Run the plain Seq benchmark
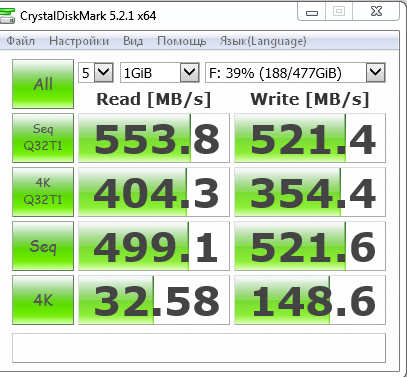Screen dimensions: 407x377 43,246
